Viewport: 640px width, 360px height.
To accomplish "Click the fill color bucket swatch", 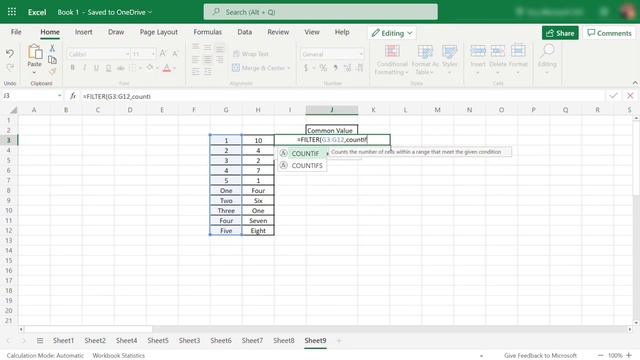I will pyautogui.click(x=150, y=68).
